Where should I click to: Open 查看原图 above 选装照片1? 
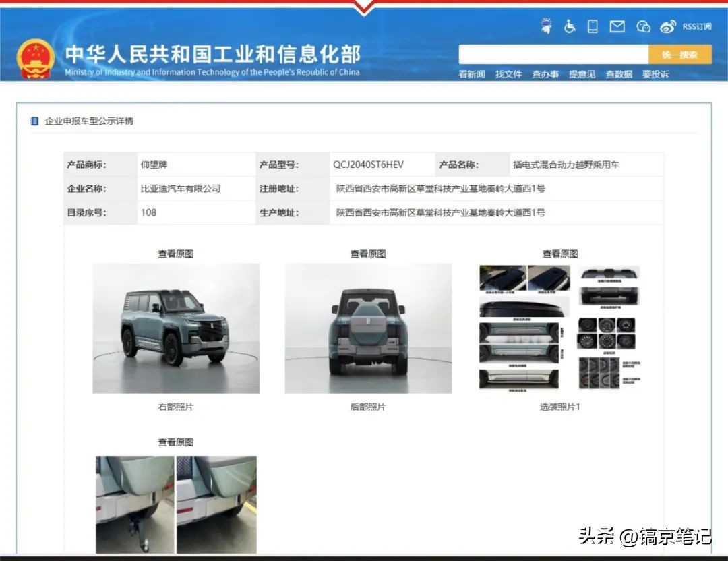click(x=559, y=254)
